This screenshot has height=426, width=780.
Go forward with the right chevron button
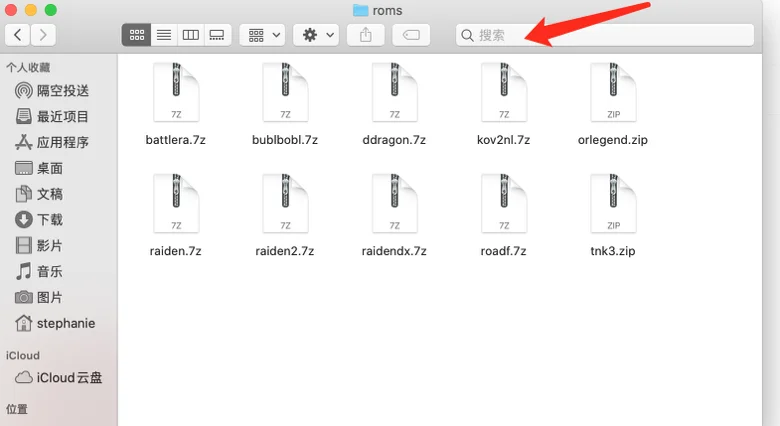click(43, 35)
